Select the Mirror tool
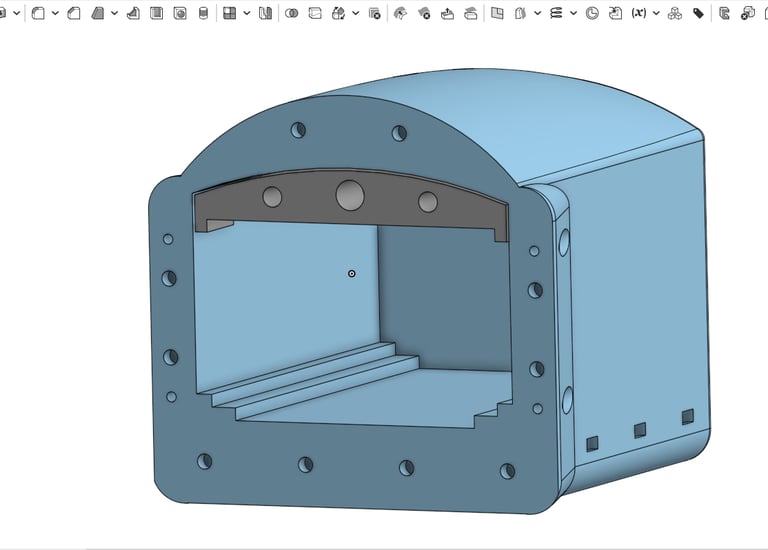This screenshot has width=768, height=550. tap(265, 13)
